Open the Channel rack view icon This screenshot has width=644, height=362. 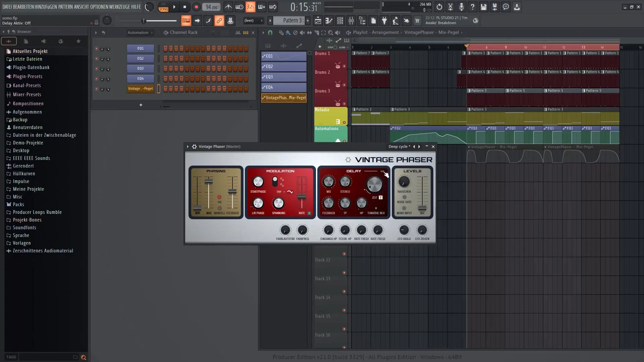(340, 21)
